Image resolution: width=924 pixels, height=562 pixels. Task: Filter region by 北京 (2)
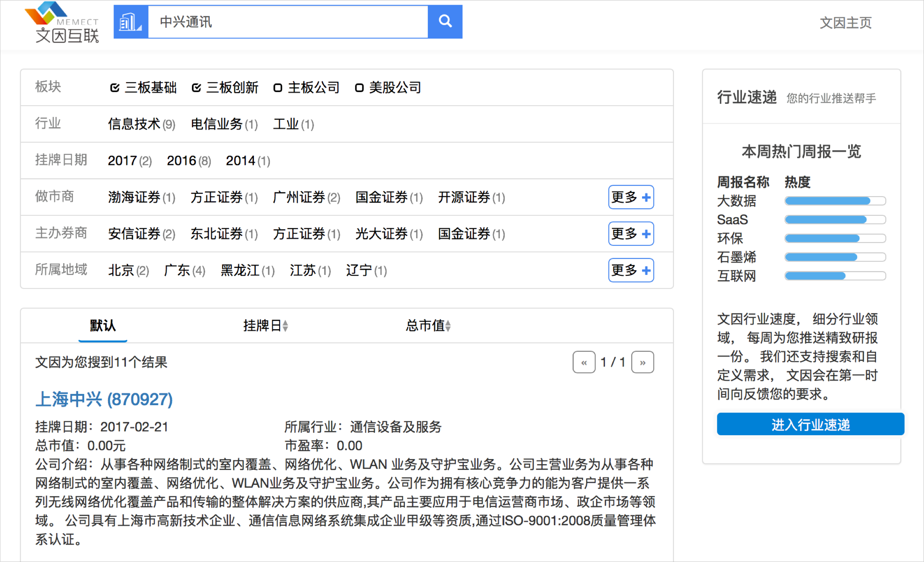128,270
